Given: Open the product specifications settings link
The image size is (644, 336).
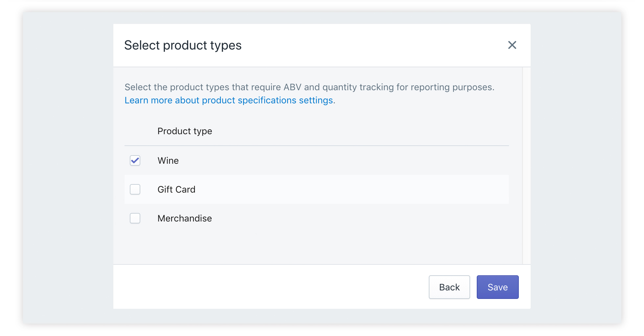Looking at the screenshot, I should tap(229, 100).
